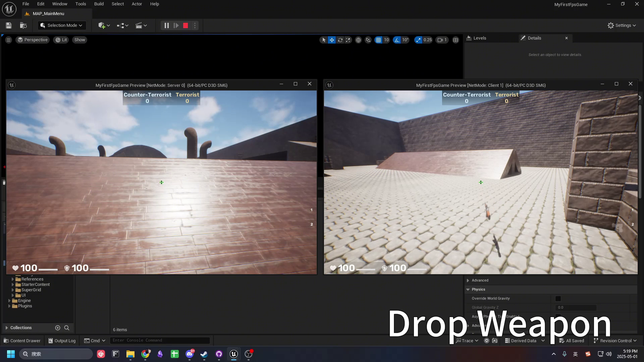Enable Override World Gravity checkbox

click(x=558, y=299)
